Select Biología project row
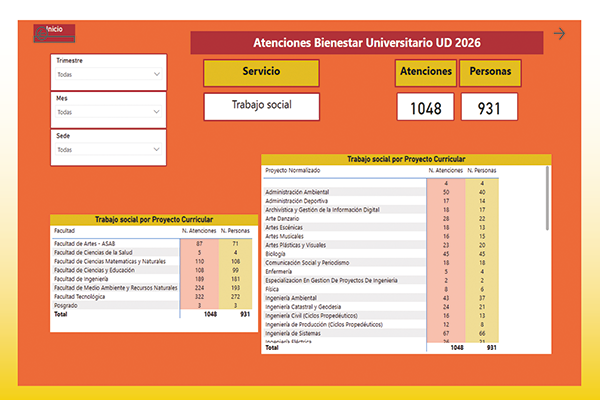Image resolution: width=600 pixels, height=400 pixels. [382, 254]
